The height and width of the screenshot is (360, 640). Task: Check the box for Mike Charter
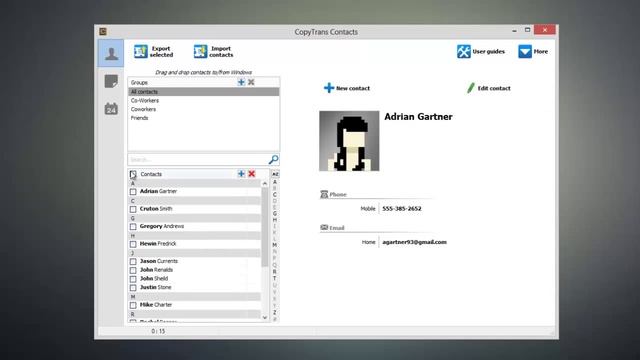(x=133, y=305)
